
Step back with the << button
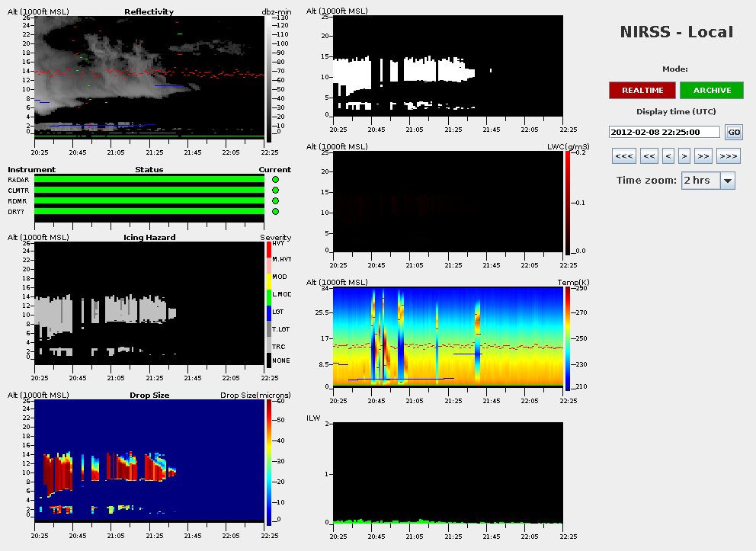[649, 156]
